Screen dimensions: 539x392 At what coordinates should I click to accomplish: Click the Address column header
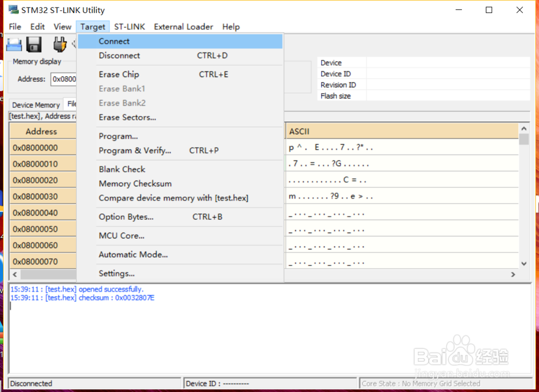point(43,131)
